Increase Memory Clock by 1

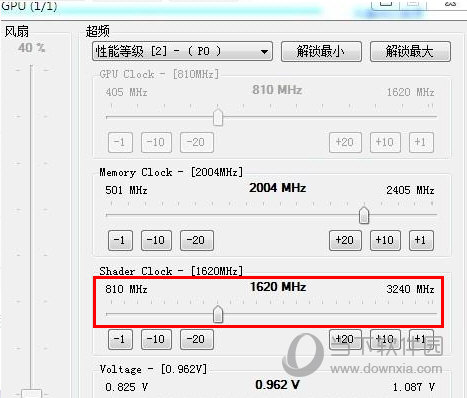click(x=421, y=240)
